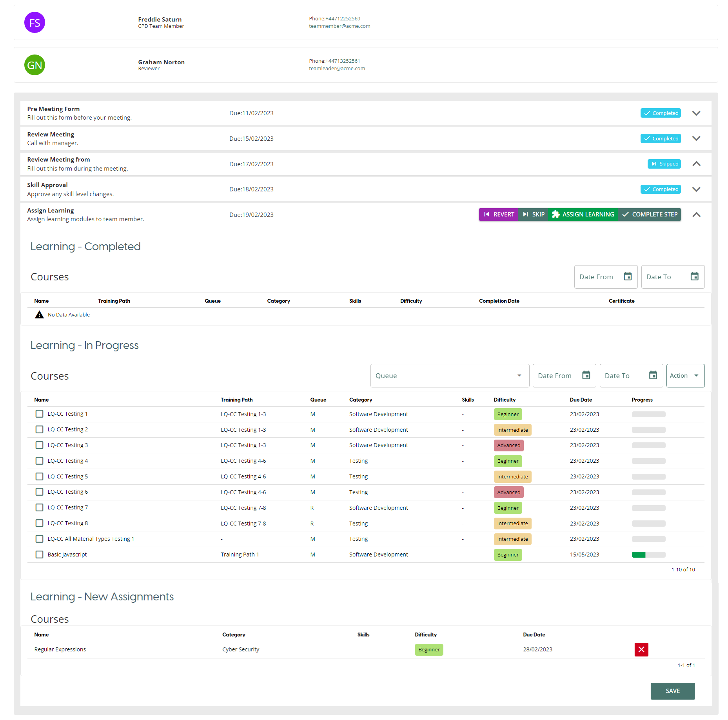Click Freddie Saturn's FS avatar
Image resolution: width=728 pixels, height=720 pixels.
(x=34, y=23)
